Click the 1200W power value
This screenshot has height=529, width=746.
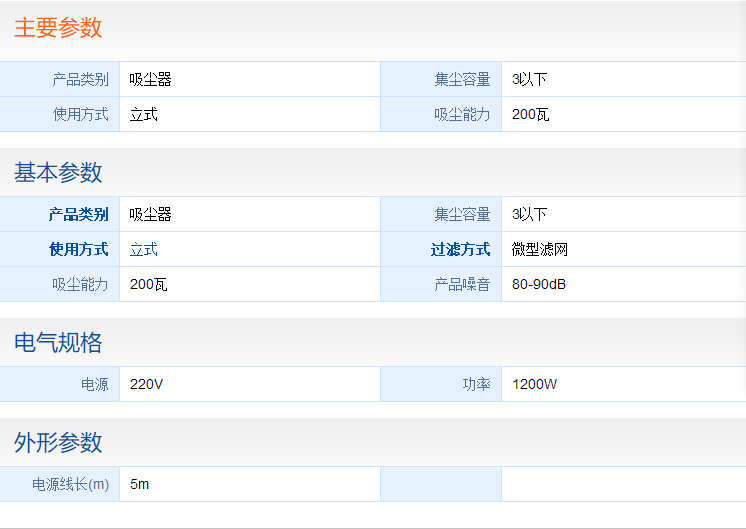coord(534,384)
